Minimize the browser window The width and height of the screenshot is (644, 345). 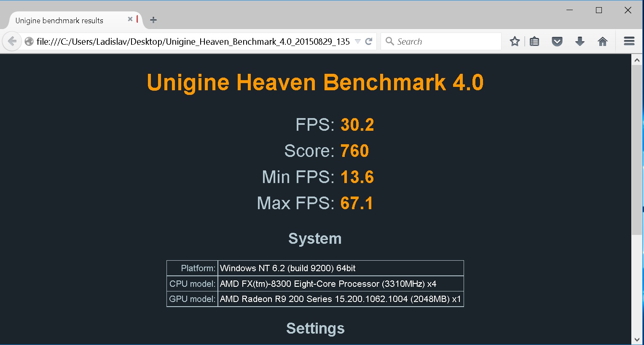click(x=569, y=10)
